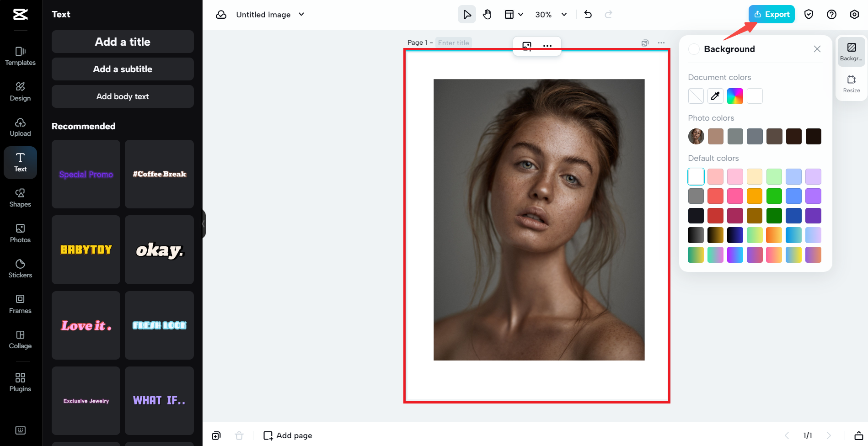Redo the last undone action

[608, 15]
